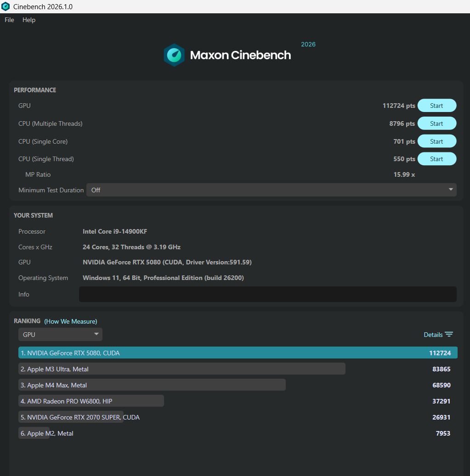This screenshot has height=476, width=470.
Task: Start the CPU Multiple Threads test
Action: pos(436,123)
